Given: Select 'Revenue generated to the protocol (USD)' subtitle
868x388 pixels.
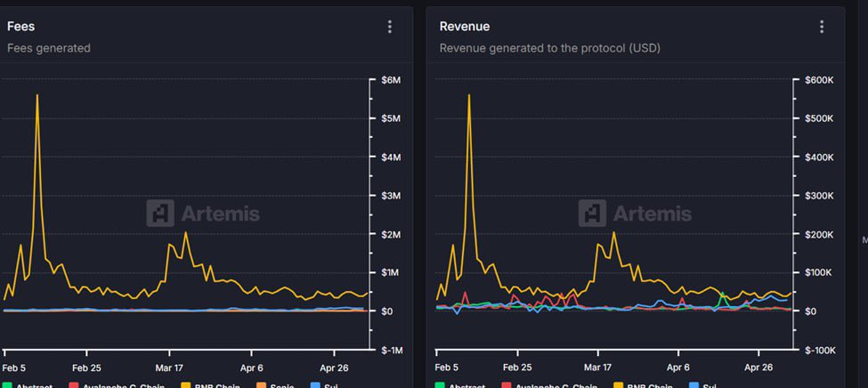Looking at the screenshot, I should [x=549, y=48].
